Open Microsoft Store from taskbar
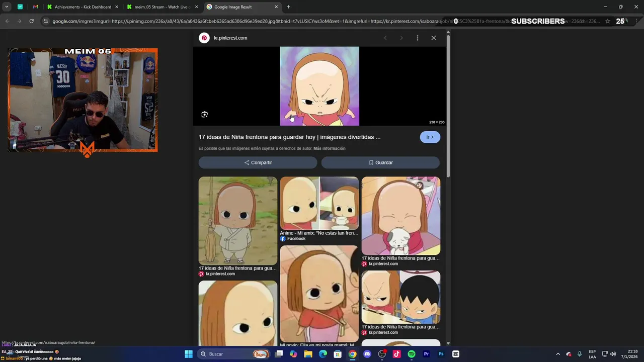644x362 pixels. tap(338, 354)
